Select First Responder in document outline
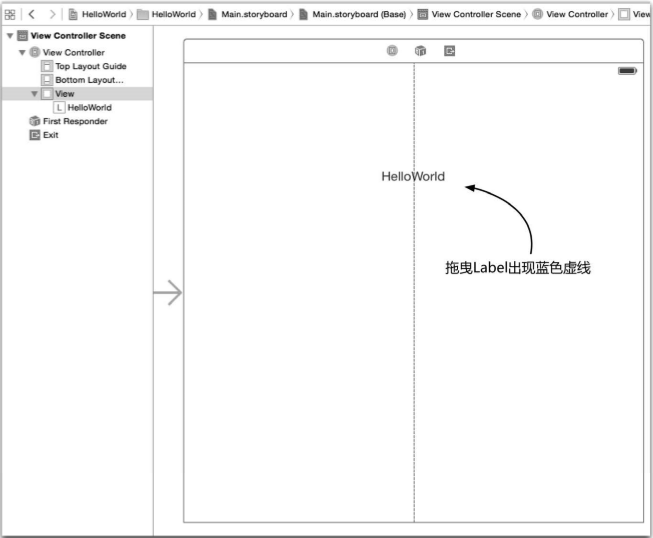 (x=74, y=121)
